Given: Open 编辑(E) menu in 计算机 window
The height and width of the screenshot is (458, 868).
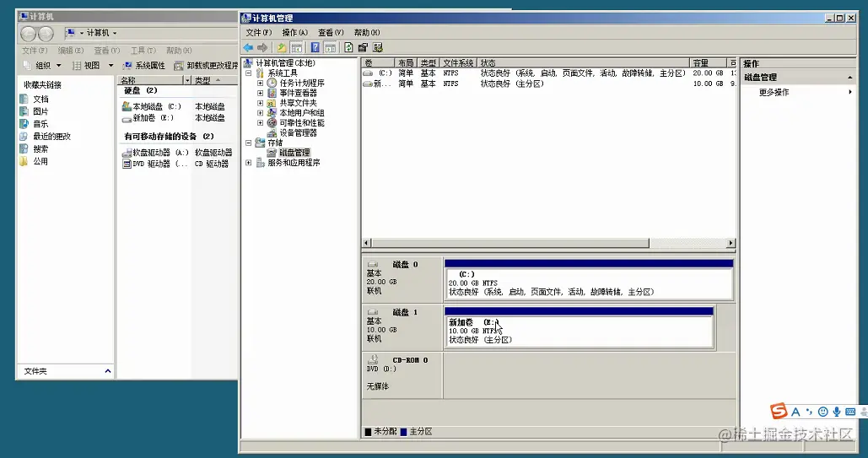Looking at the screenshot, I should pos(71,51).
